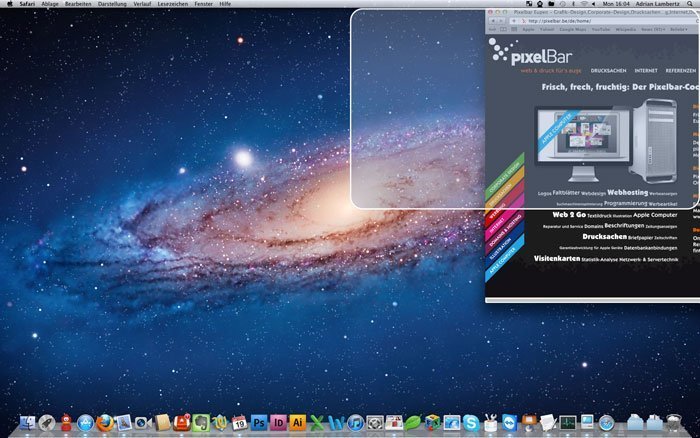Open the Fenster menu

tap(204, 4)
